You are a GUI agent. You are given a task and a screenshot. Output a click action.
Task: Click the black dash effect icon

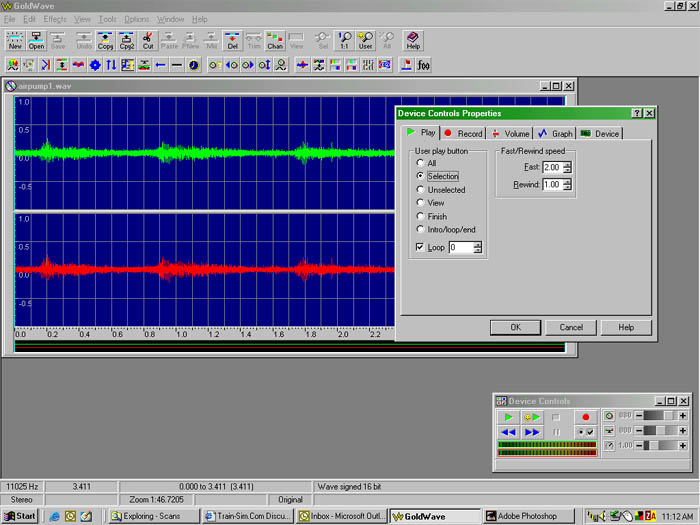pos(177,65)
